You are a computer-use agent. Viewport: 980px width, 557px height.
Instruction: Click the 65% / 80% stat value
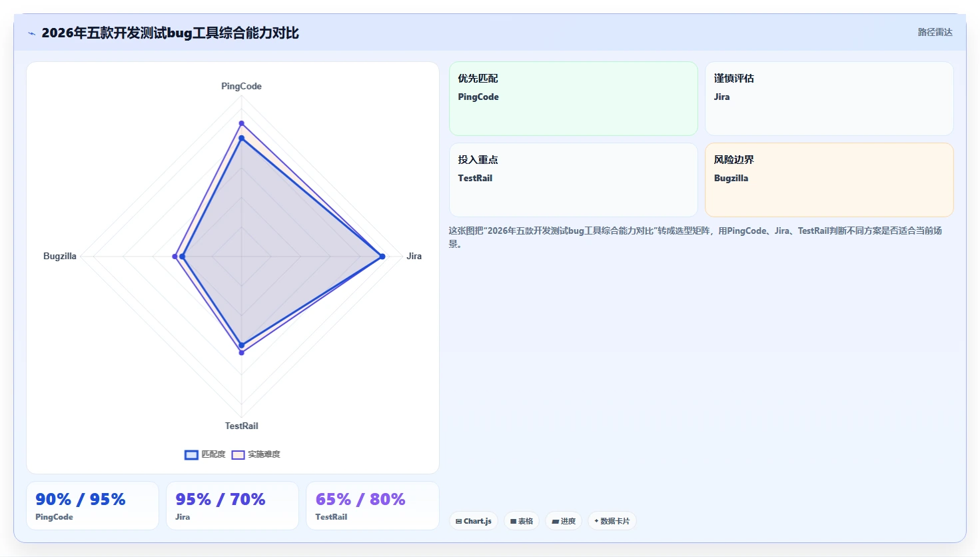click(x=360, y=499)
